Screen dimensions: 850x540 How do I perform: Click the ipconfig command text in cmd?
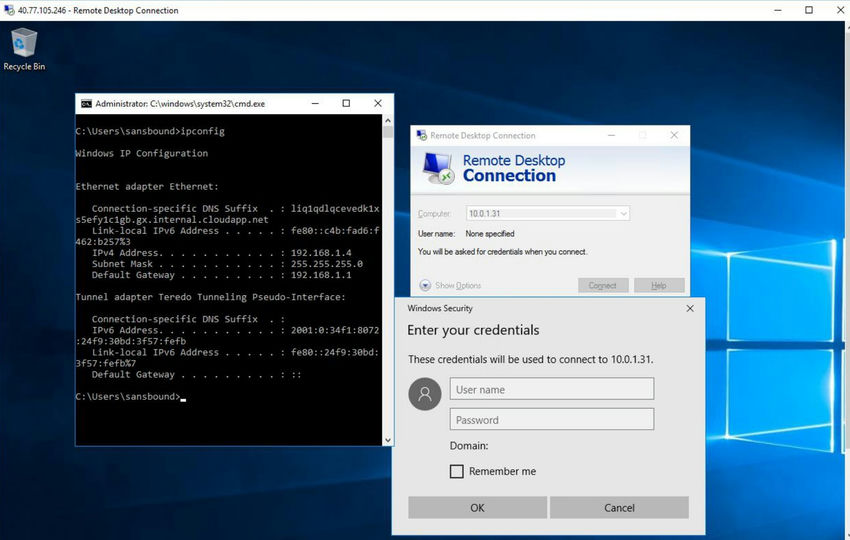click(x=202, y=131)
